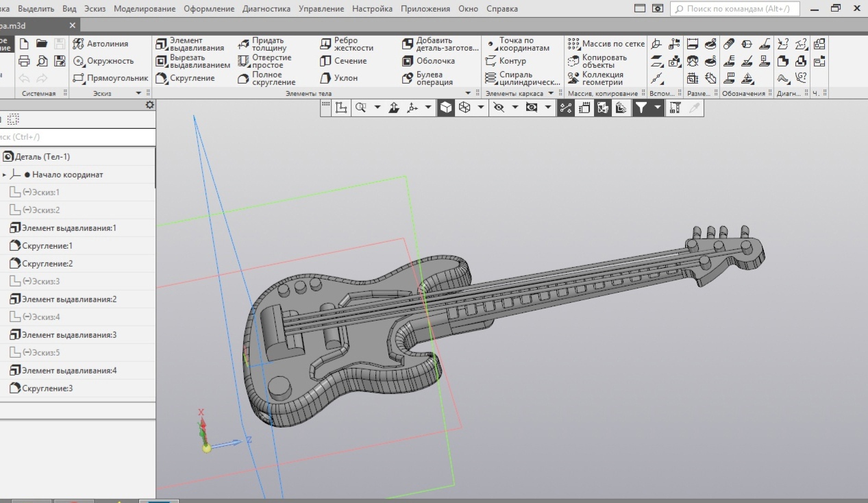Toggle hide-all-objects in the viewport
868x503 pixels.
[499, 107]
